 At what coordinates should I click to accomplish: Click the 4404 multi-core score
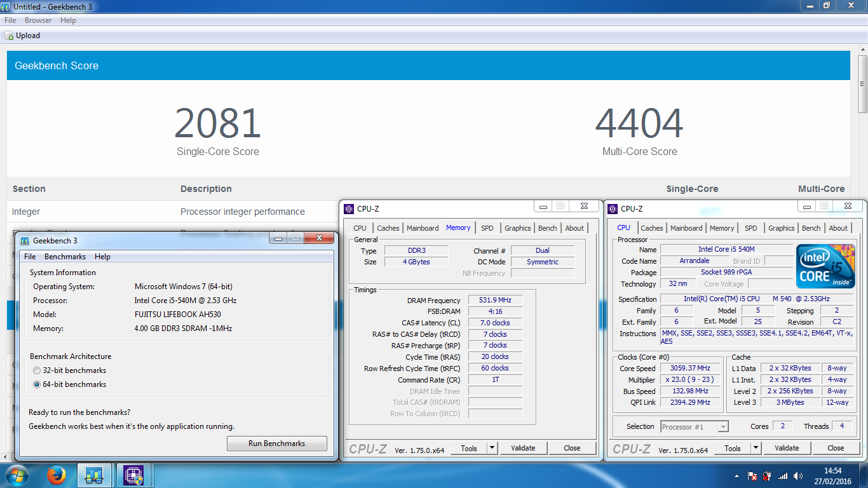[639, 123]
